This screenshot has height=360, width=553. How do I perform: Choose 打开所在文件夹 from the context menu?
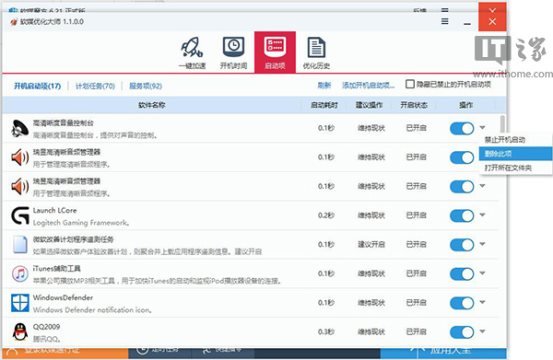point(515,168)
